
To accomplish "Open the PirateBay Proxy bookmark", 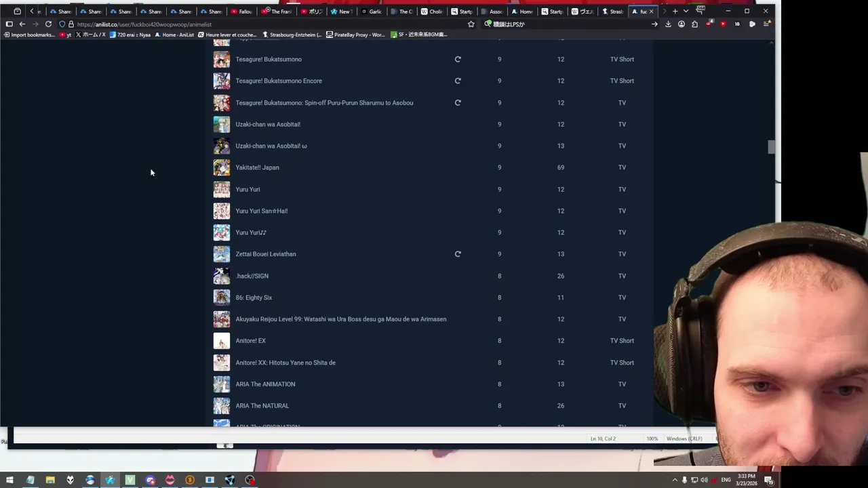I will (355, 35).
